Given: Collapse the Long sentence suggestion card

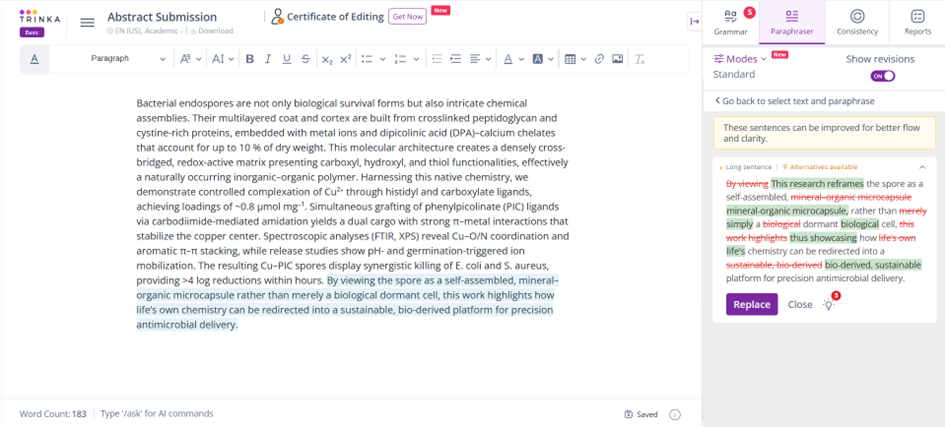Looking at the screenshot, I should coord(922,167).
